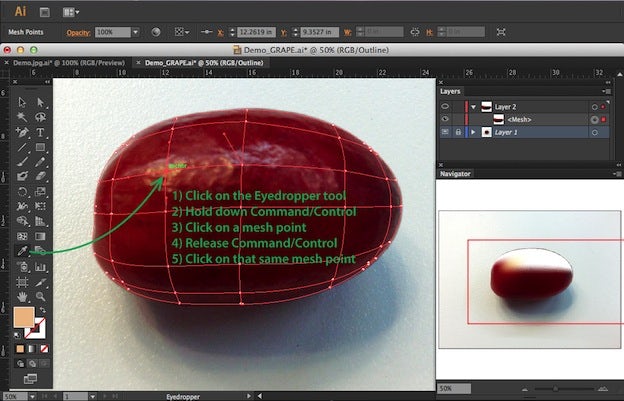Image resolution: width=624 pixels, height=401 pixels.
Task: Select the Direct Selection tool
Action: pos(40,102)
